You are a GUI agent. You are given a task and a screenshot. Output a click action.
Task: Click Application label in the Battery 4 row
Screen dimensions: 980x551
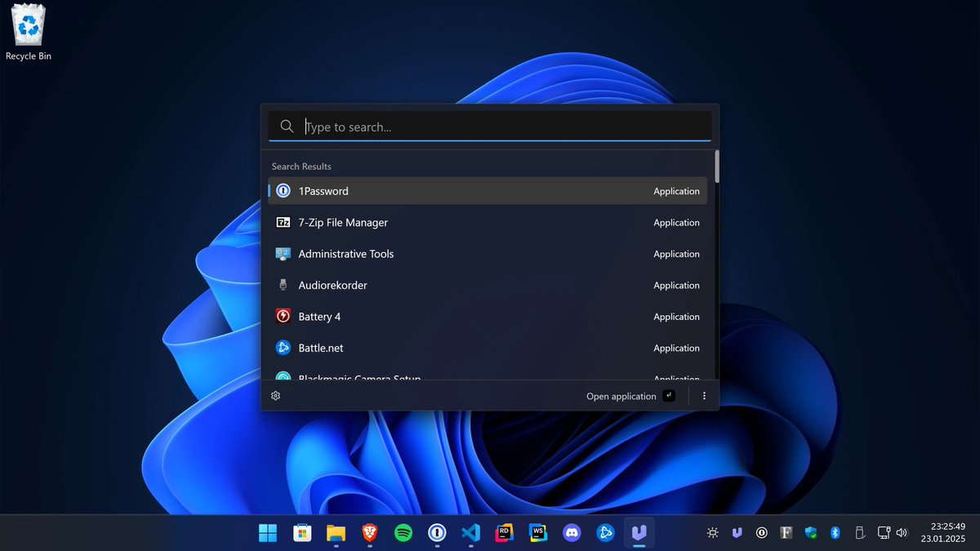(676, 317)
